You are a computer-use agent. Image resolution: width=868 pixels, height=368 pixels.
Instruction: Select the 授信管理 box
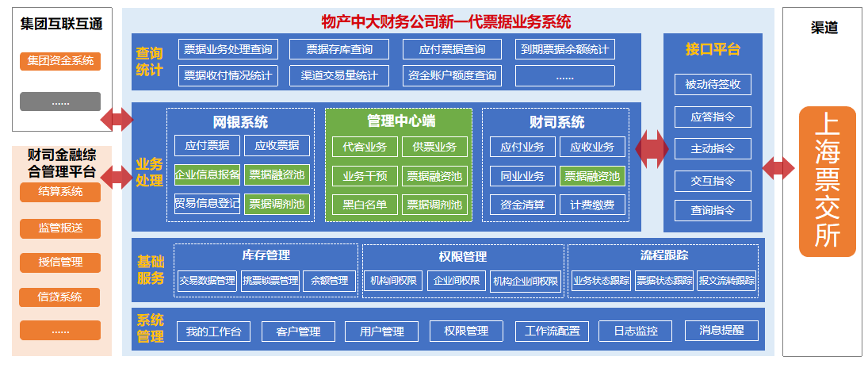click(60, 263)
